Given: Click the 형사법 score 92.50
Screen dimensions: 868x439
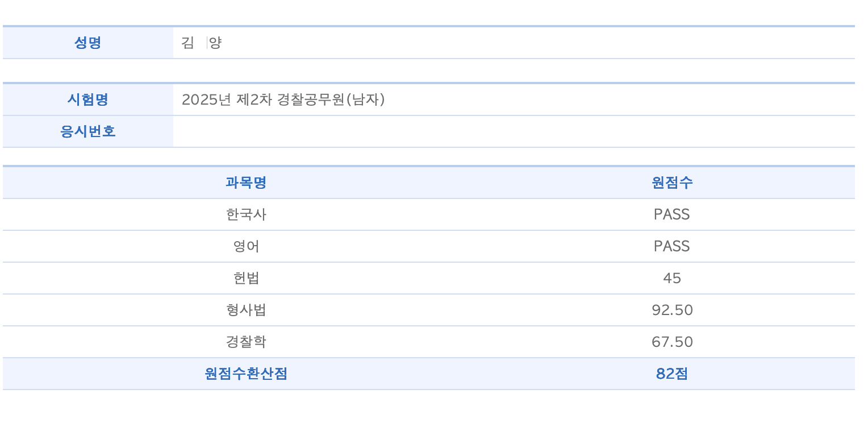Looking at the screenshot, I should pos(672,310).
